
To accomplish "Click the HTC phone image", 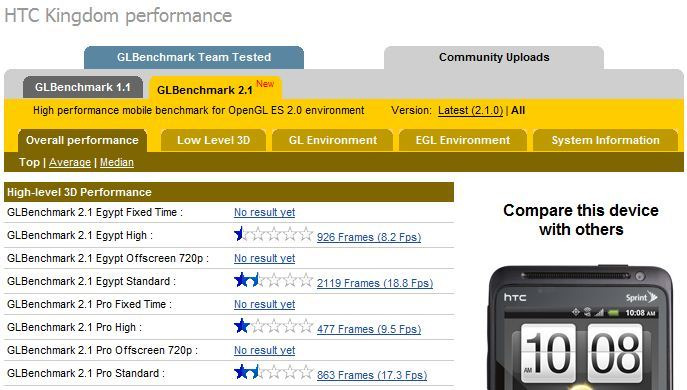I will point(581,328).
